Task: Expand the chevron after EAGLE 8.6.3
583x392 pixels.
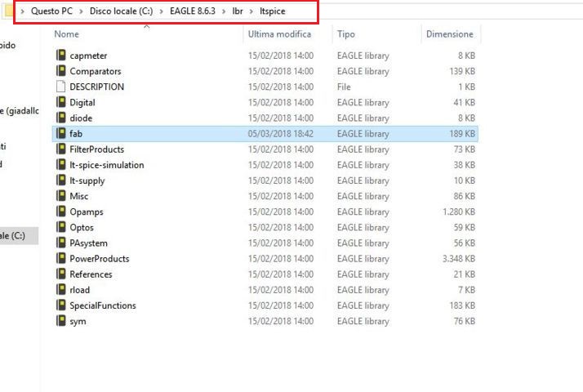Action: pyautogui.click(x=224, y=11)
